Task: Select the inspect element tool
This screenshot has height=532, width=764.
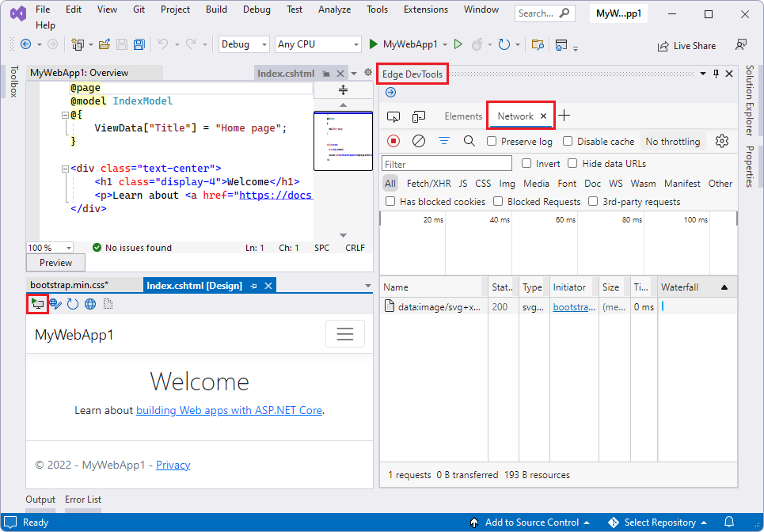Action: click(393, 116)
